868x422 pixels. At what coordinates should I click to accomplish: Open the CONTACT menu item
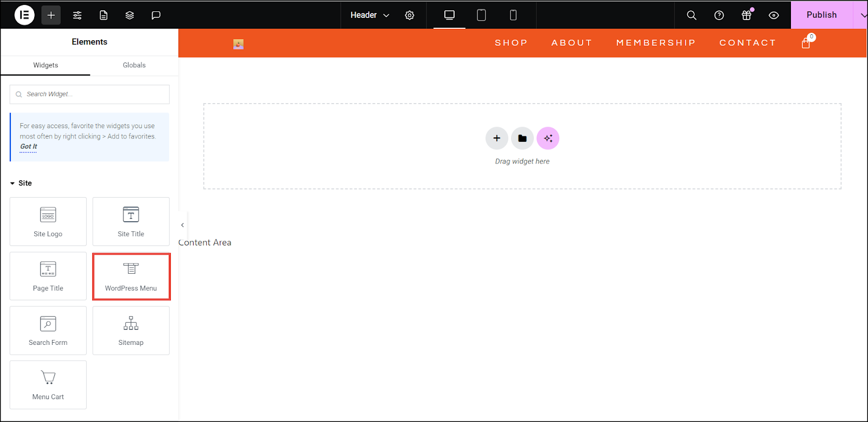(x=748, y=43)
